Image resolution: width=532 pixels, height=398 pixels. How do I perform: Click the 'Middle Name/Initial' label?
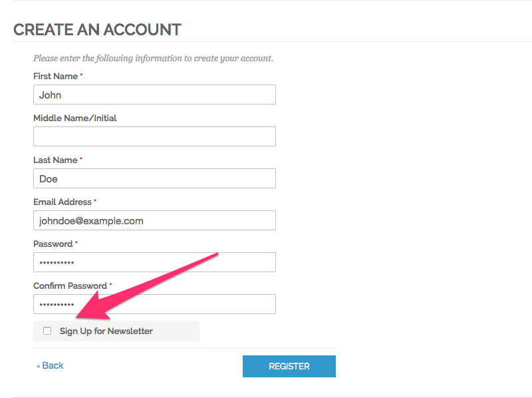pyautogui.click(x=74, y=118)
